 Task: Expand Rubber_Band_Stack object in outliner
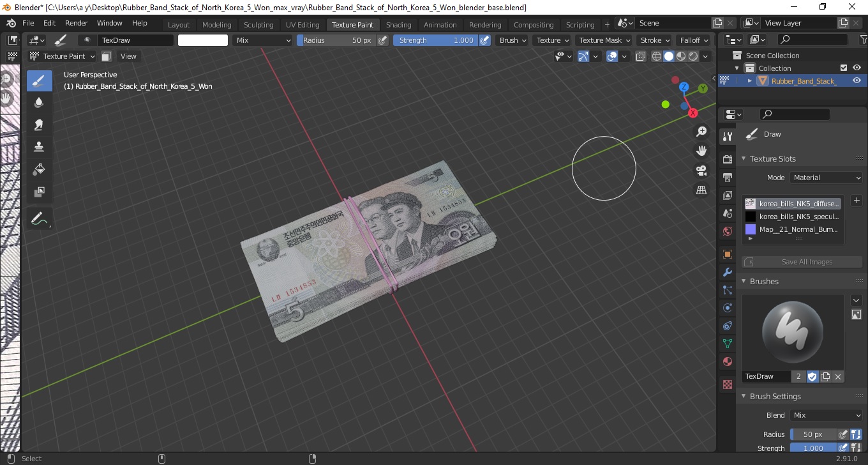pyautogui.click(x=749, y=80)
